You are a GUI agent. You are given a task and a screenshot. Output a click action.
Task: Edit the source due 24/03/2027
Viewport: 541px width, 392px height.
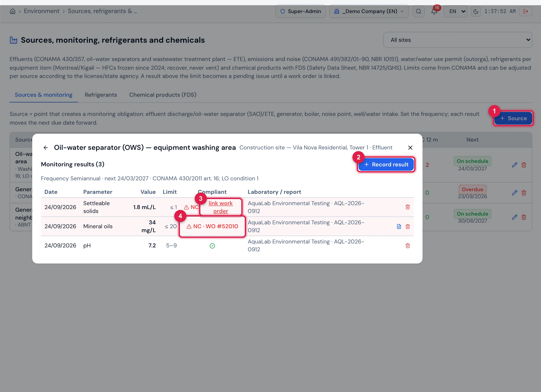[x=514, y=165]
